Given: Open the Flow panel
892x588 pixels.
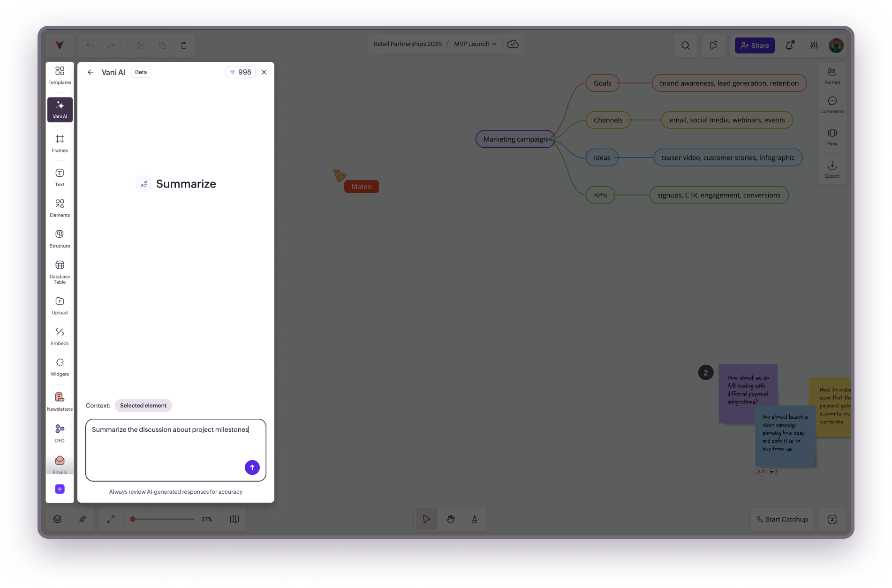Looking at the screenshot, I should coord(832,137).
